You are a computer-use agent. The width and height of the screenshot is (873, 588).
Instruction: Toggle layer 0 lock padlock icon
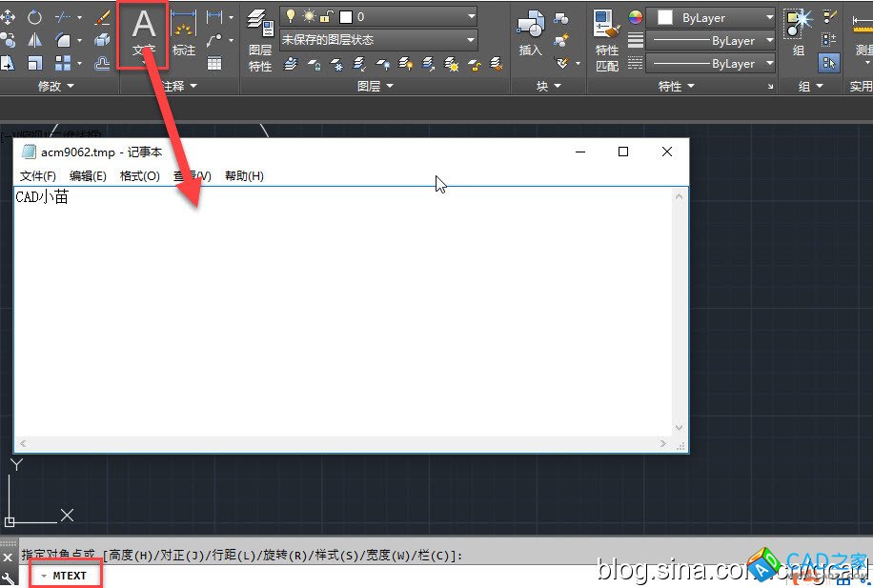coord(326,16)
